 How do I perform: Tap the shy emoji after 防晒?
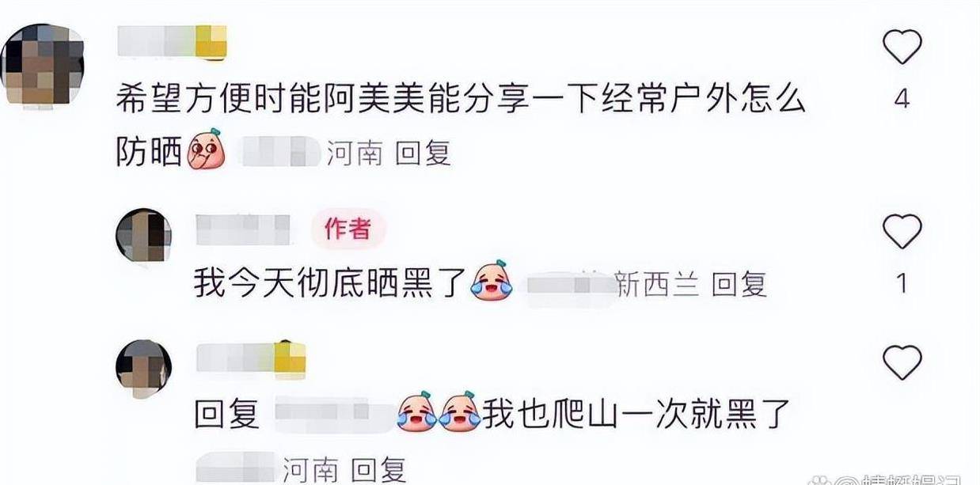(x=206, y=152)
